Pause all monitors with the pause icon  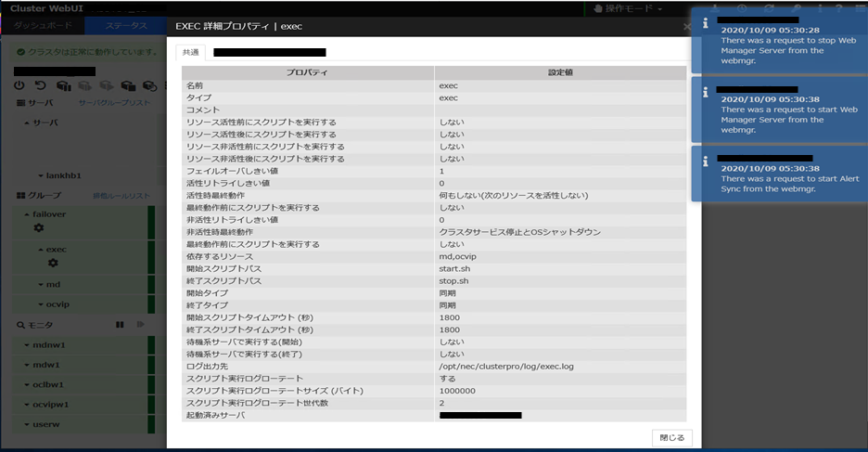click(x=120, y=325)
